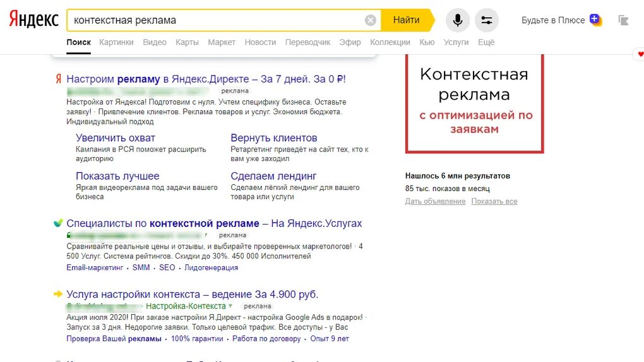Expand the dropdown arrow beside Настройка-Контекста
The width and height of the screenshot is (644, 362).
tap(230, 306)
